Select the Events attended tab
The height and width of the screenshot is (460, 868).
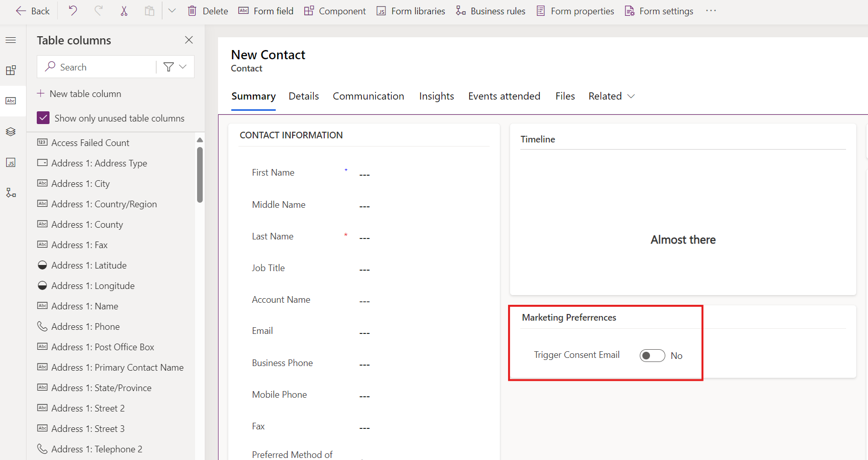pyautogui.click(x=504, y=96)
